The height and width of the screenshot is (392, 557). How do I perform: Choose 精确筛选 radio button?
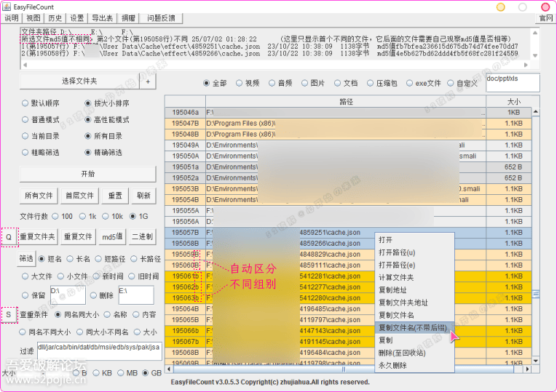pos(103,153)
